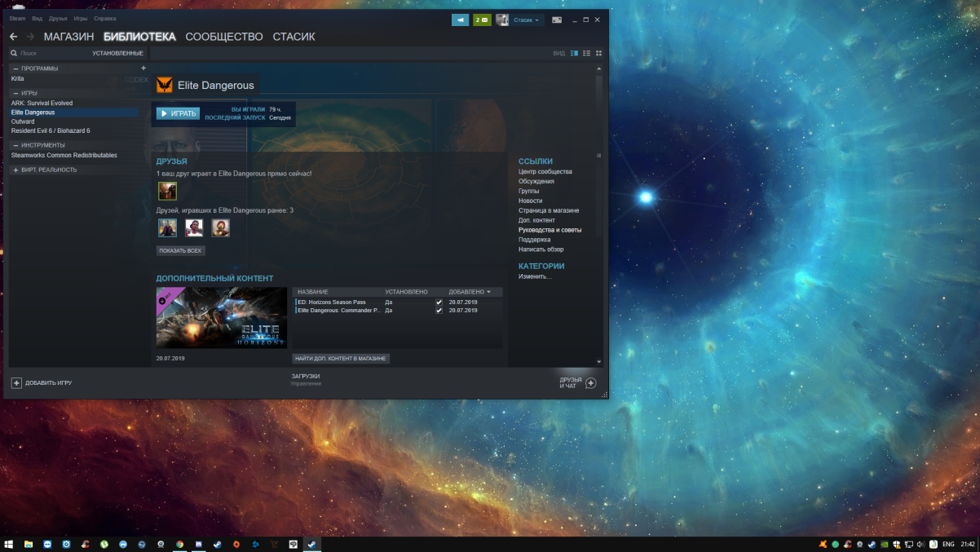This screenshot has height=552, width=980.
Task: Click the Стасик profile avatar
Action: coord(502,20)
